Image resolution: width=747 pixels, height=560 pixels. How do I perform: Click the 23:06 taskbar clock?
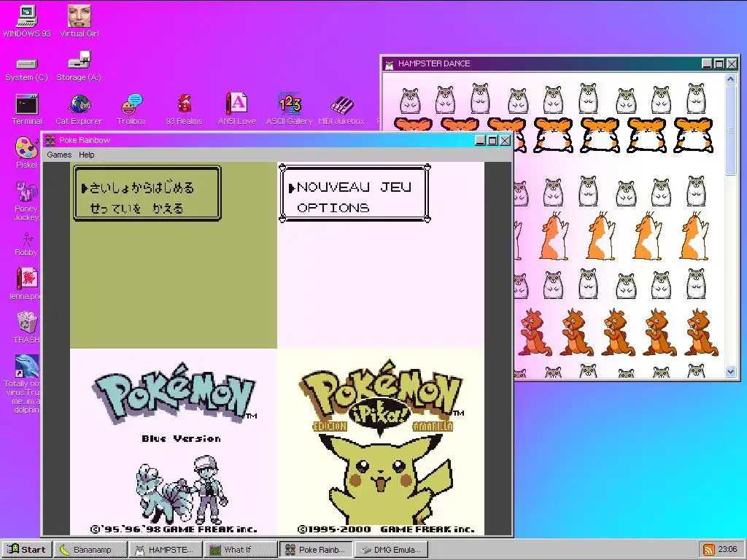(x=727, y=550)
